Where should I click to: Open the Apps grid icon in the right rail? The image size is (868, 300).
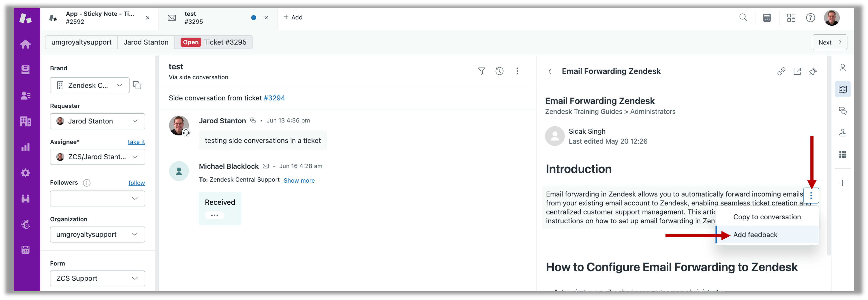coord(842,155)
